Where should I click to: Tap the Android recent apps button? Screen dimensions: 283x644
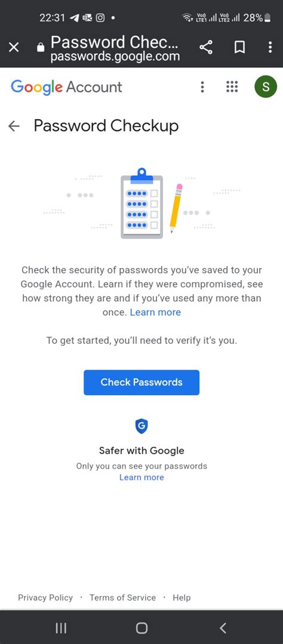[61, 628]
